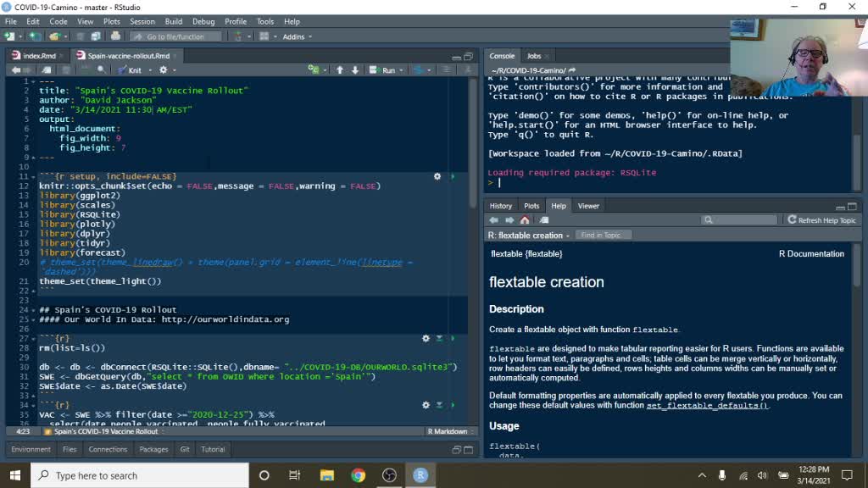Screen dimensions: 868x488
Task: Click the Find in Topic field
Action: pyautogui.click(x=603, y=236)
